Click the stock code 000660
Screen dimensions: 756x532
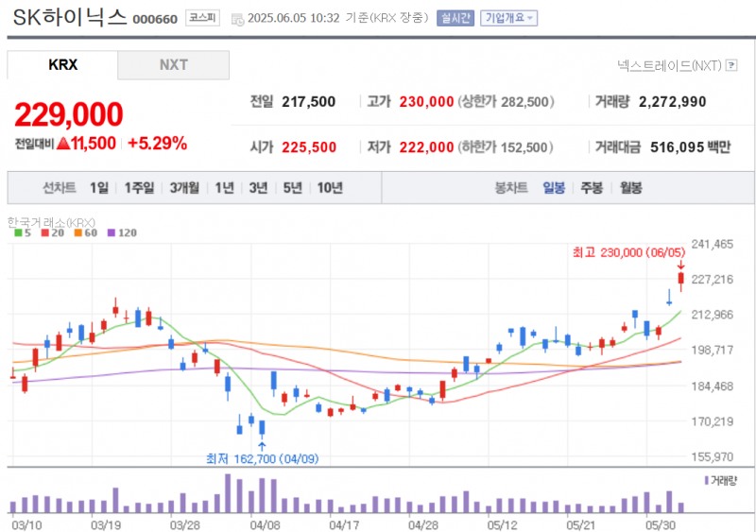(x=155, y=19)
